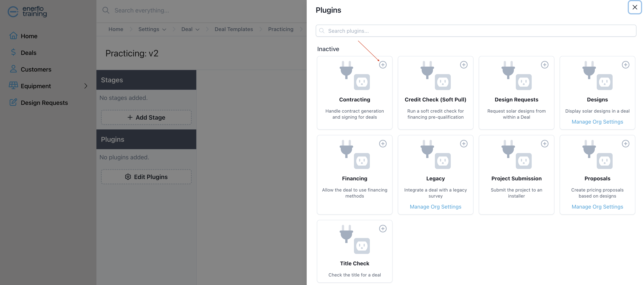Click the Project Submission title
Viewport: 644px width, 285px height.
(516, 179)
